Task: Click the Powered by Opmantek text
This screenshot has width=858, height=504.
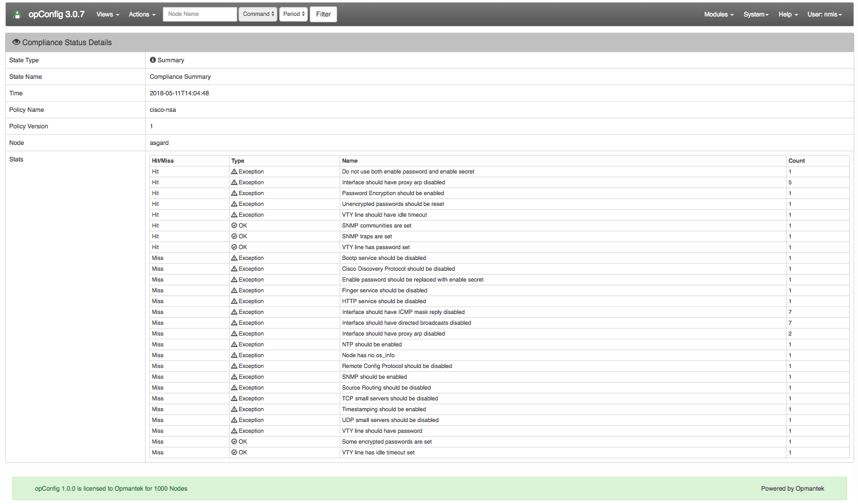Action: click(792, 489)
